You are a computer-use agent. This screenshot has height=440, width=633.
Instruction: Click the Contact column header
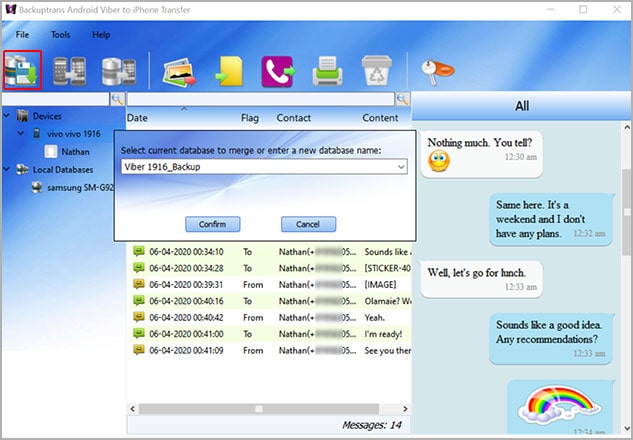tap(293, 118)
